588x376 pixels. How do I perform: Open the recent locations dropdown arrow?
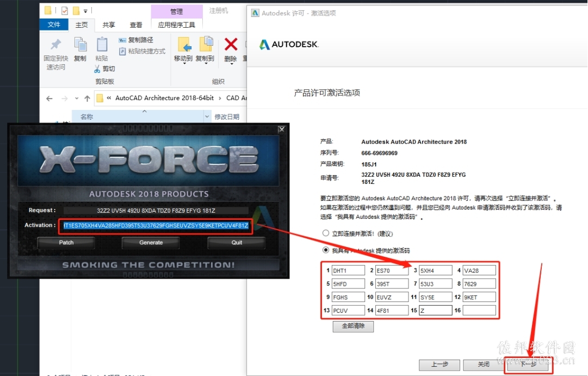click(x=77, y=98)
